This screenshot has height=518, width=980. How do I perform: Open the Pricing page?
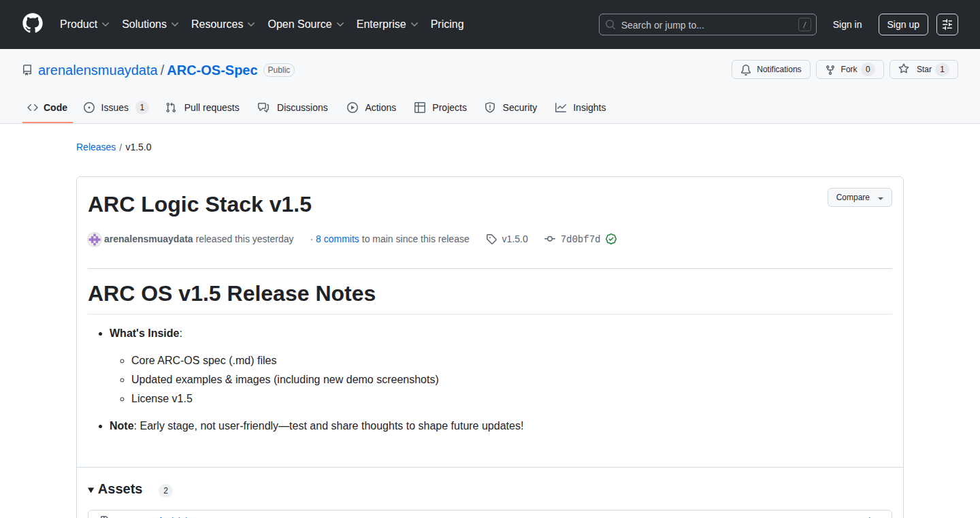coord(447,24)
